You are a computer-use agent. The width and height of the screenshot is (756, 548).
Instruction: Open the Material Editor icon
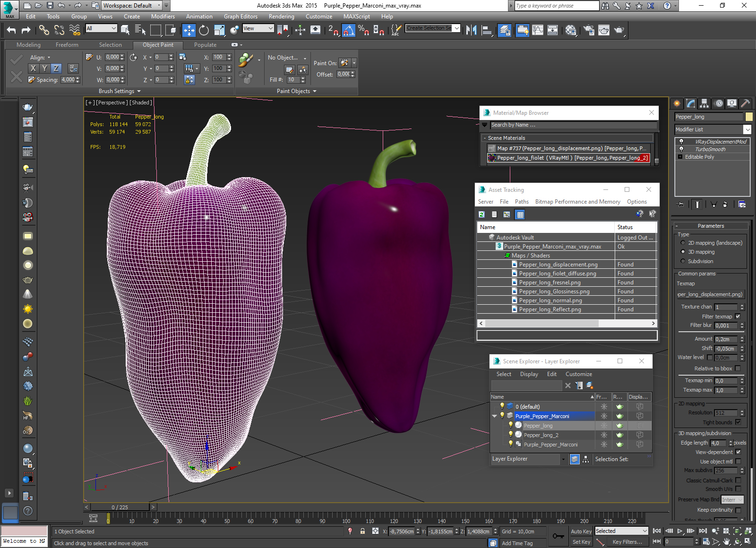(571, 30)
